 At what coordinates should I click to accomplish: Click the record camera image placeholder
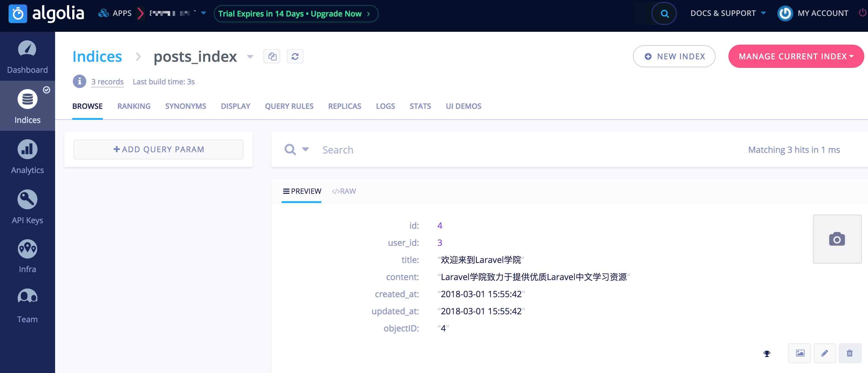tap(837, 239)
